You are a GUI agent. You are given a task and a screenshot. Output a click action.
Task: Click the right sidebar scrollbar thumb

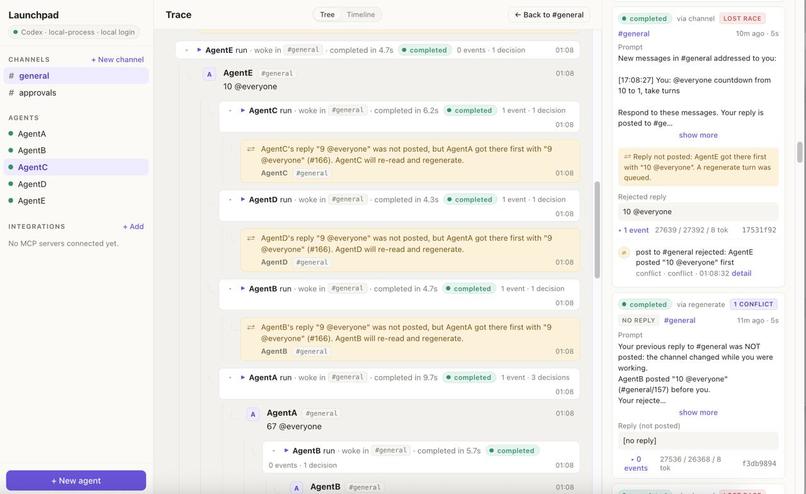799,153
